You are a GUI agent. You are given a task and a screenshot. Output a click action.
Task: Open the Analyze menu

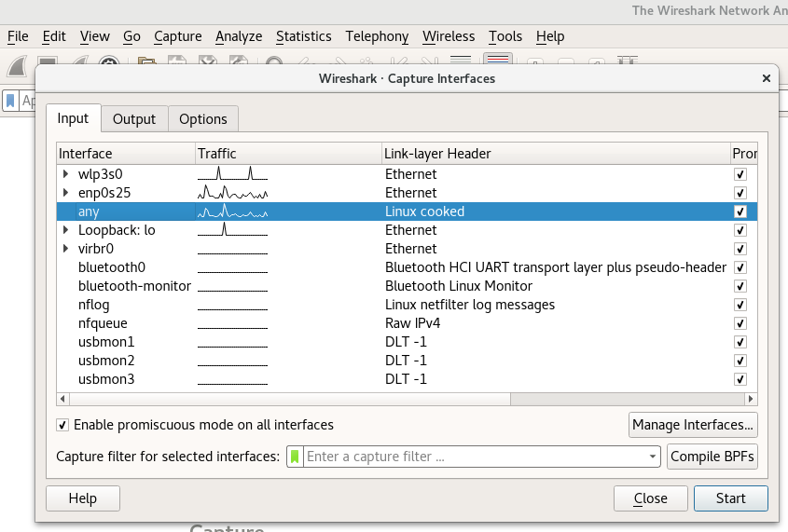(x=239, y=36)
